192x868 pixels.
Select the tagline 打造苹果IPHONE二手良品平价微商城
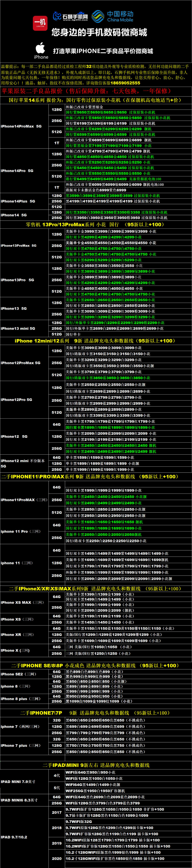[x=103, y=51]
